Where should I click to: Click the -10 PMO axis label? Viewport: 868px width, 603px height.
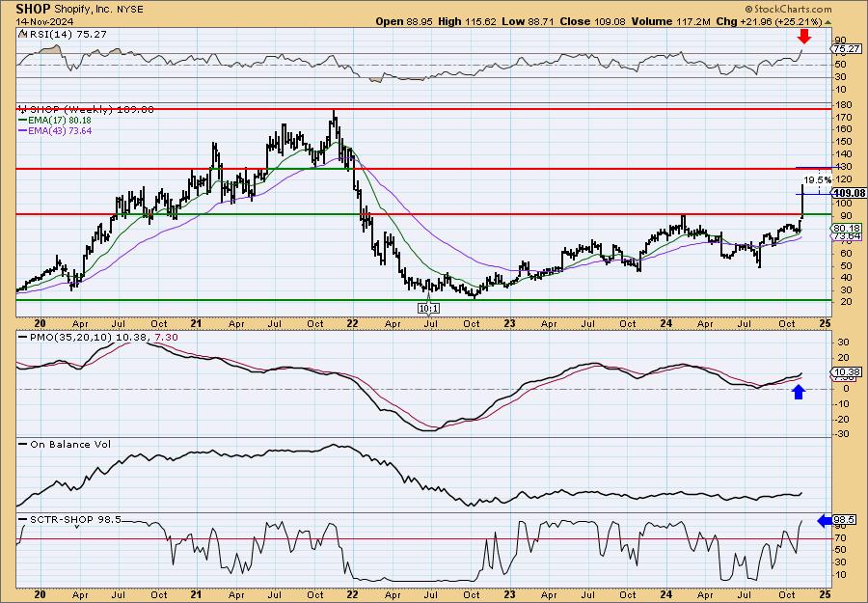tap(841, 403)
